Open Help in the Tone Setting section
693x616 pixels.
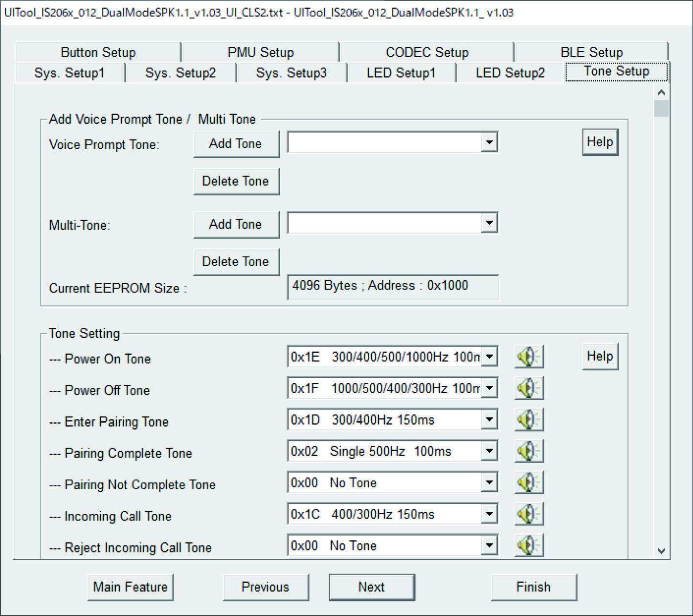(x=600, y=356)
